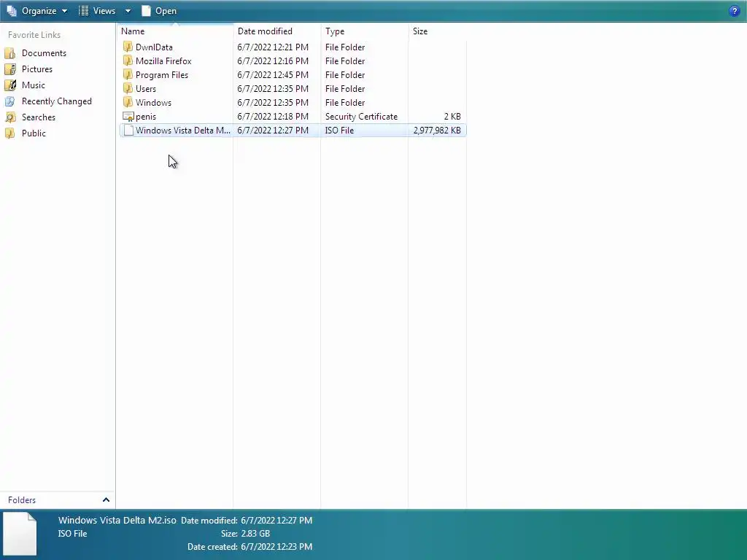Click the Folders label in navigation pane
Screen dimensions: 747x560
22,500
